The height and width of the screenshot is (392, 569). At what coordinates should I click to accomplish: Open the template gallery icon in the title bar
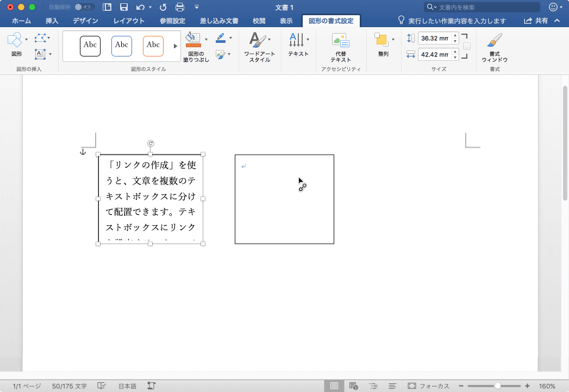(x=107, y=7)
